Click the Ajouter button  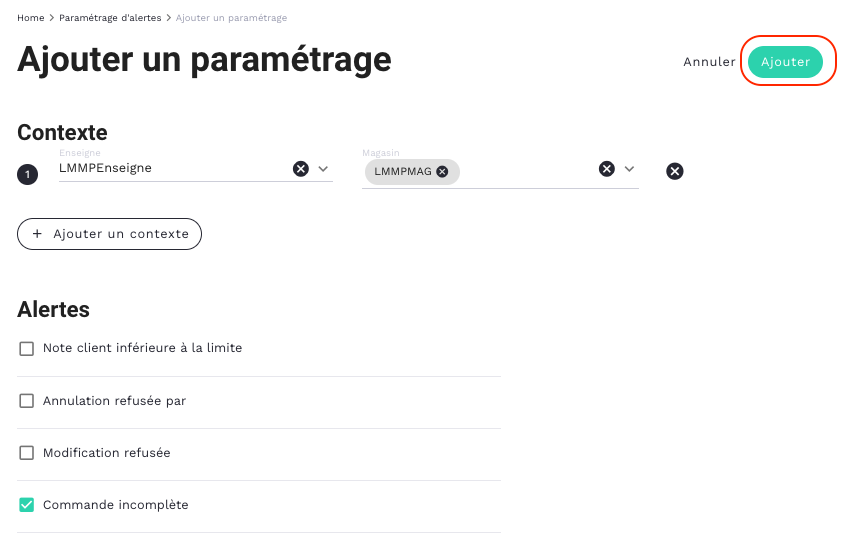[x=785, y=61]
